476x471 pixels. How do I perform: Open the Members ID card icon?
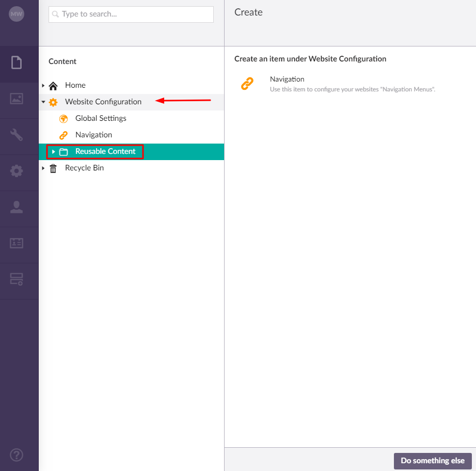[17, 243]
